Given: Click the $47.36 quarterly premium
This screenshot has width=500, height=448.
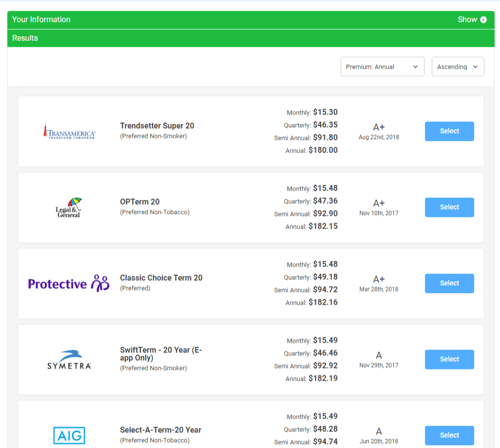Looking at the screenshot, I should coord(325,201).
